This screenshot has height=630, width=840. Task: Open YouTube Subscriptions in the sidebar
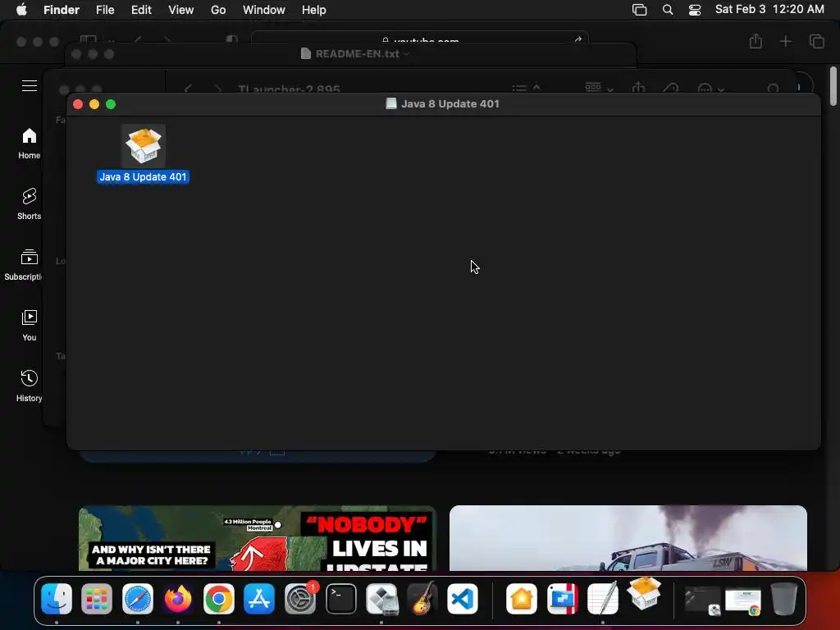[x=22, y=265]
